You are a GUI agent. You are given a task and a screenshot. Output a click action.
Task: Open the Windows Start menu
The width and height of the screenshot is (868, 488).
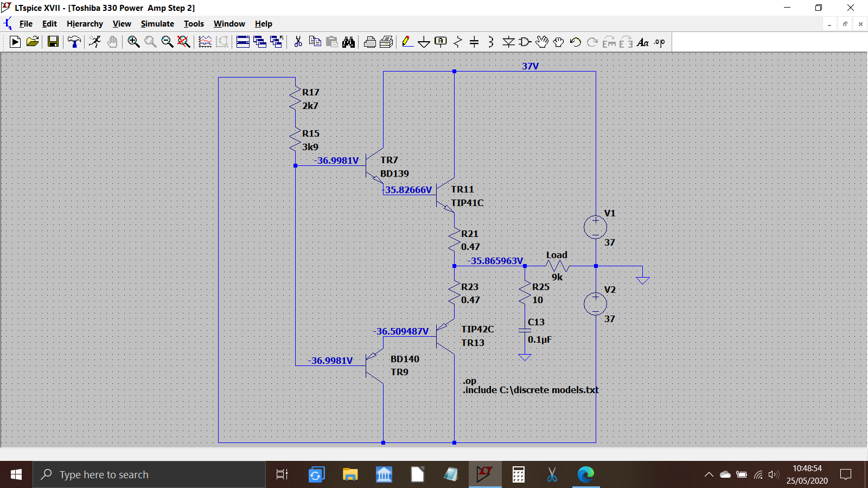pyautogui.click(x=16, y=474)
